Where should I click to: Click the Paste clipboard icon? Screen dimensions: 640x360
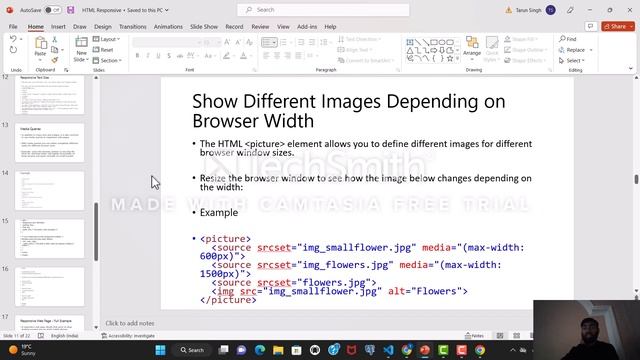pos(40,43)
